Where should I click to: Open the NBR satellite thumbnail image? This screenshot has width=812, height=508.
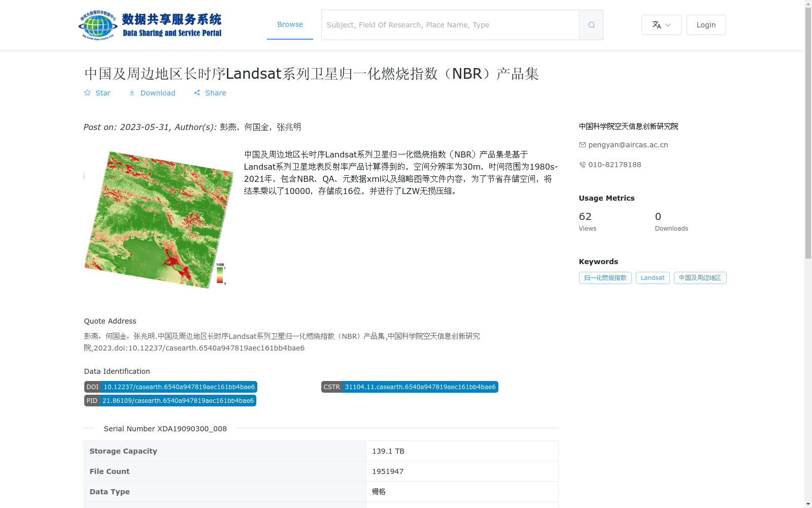click(x=158, y=218)
